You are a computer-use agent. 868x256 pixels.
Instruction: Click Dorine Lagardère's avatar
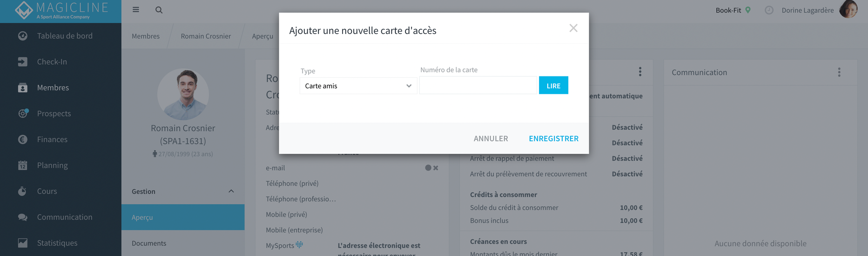click(x=848, y=9)
